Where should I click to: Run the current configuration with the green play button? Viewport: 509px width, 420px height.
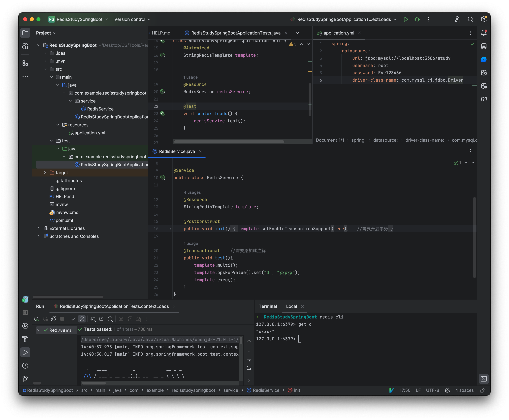[406, 19]
